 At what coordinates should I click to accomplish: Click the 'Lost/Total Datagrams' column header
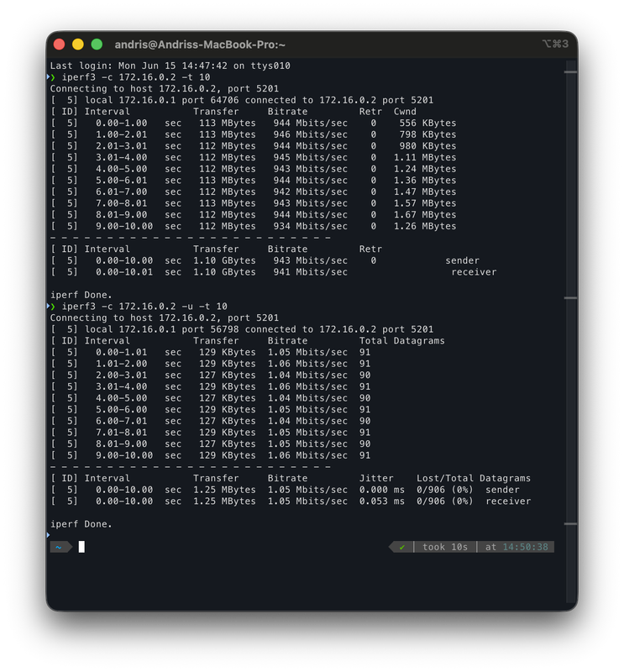(474, 478)
